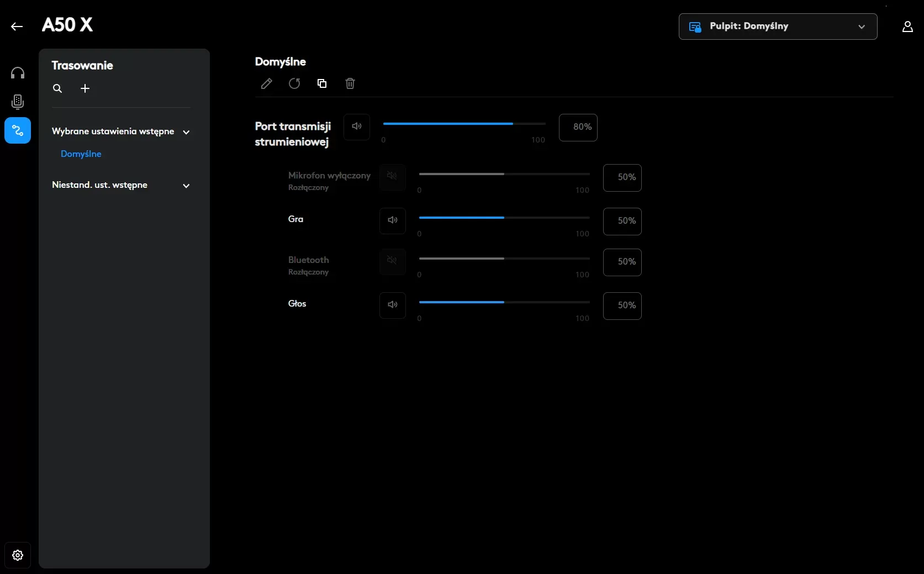Collapse the Wybrane ustawienia wstępne section
Viewport: 924px width, 574px height.
tap(186, 132)
